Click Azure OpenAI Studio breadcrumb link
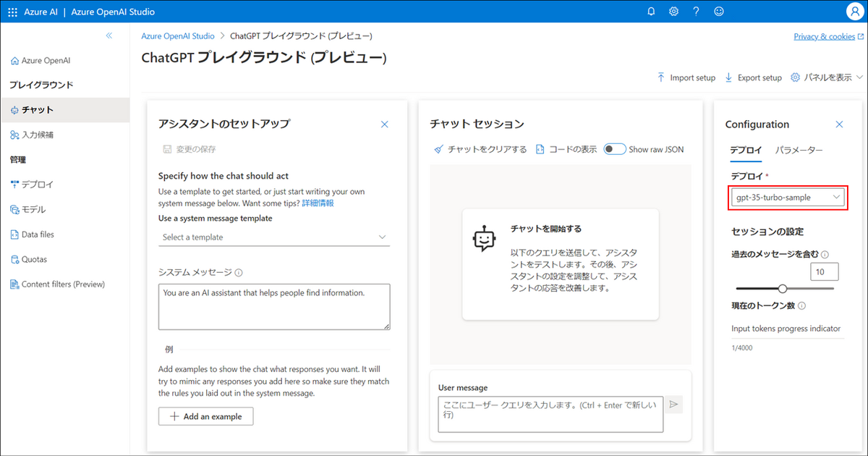 pos(178,35)
